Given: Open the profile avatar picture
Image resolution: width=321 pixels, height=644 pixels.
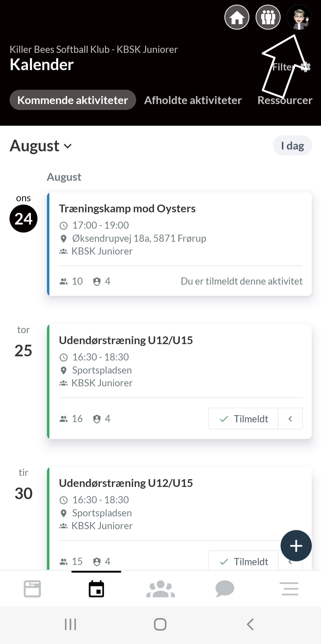Looking at the screenshot, I should (299, 17).
